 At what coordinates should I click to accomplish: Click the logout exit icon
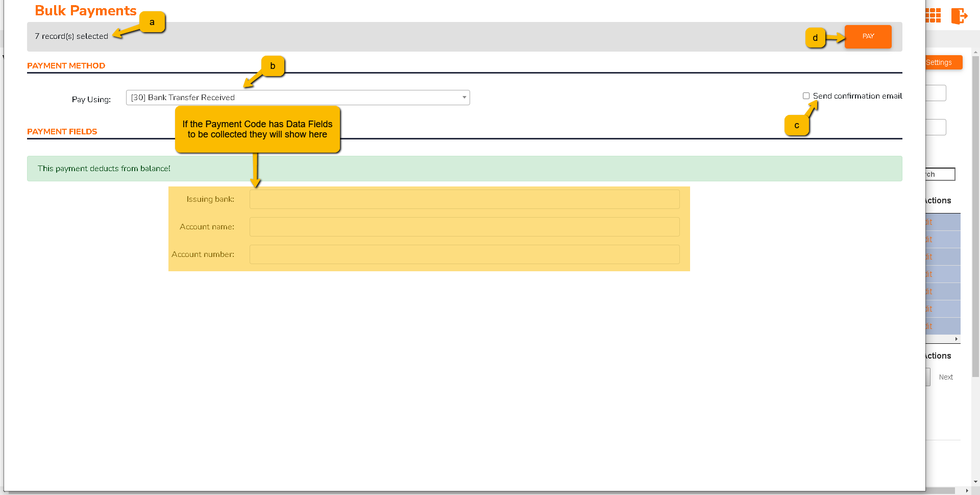(959, 16)
